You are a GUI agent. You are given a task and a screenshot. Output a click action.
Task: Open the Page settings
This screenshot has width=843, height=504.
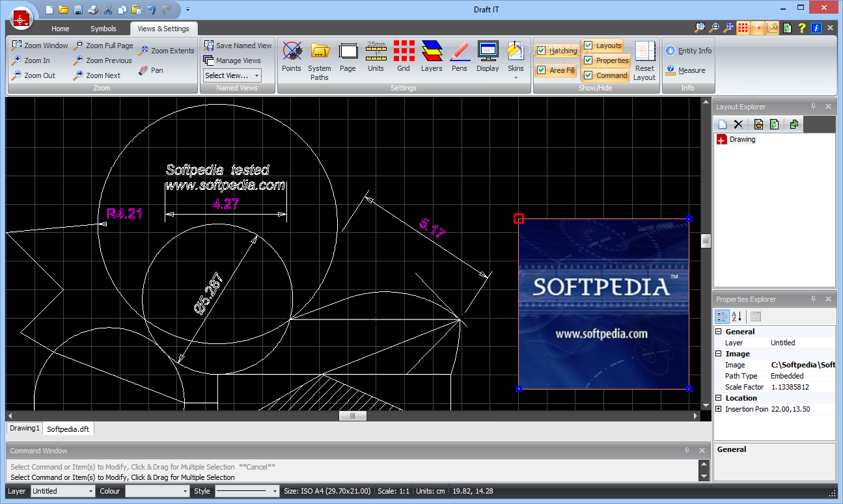point(348,57)
